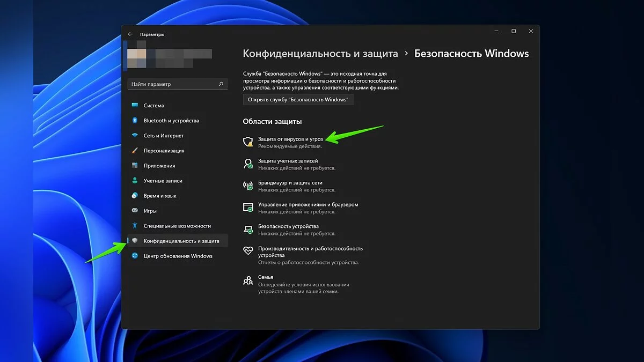Click the Система monitor icon
The width and height of the screenshot is (644, 362).
135,106
